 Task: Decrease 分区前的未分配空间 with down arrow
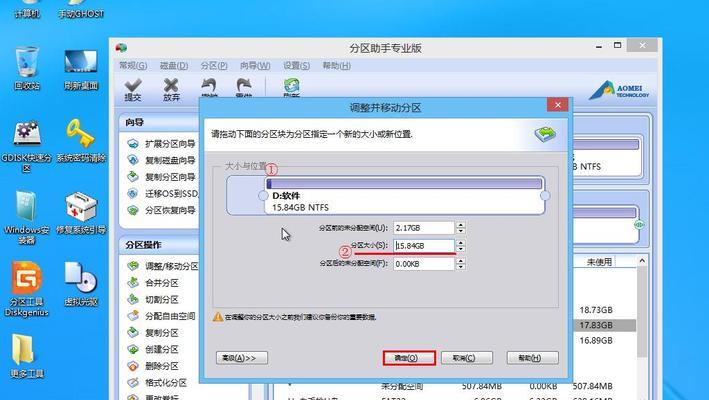coord(461,231)
